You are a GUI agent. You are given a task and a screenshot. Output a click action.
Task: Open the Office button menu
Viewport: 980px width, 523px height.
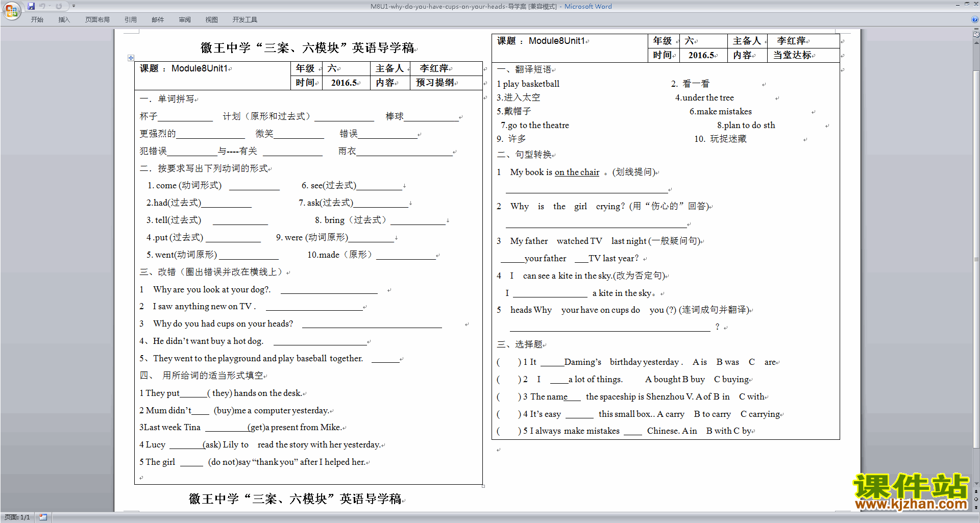11,10
